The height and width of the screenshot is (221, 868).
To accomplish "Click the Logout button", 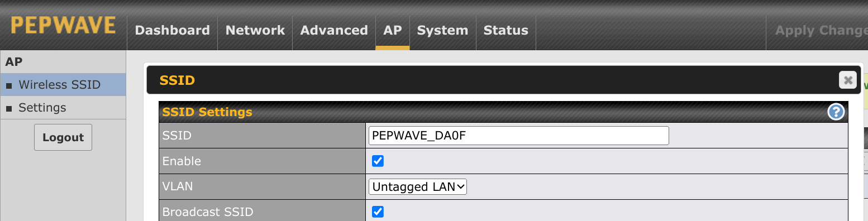I will (63, 137).
